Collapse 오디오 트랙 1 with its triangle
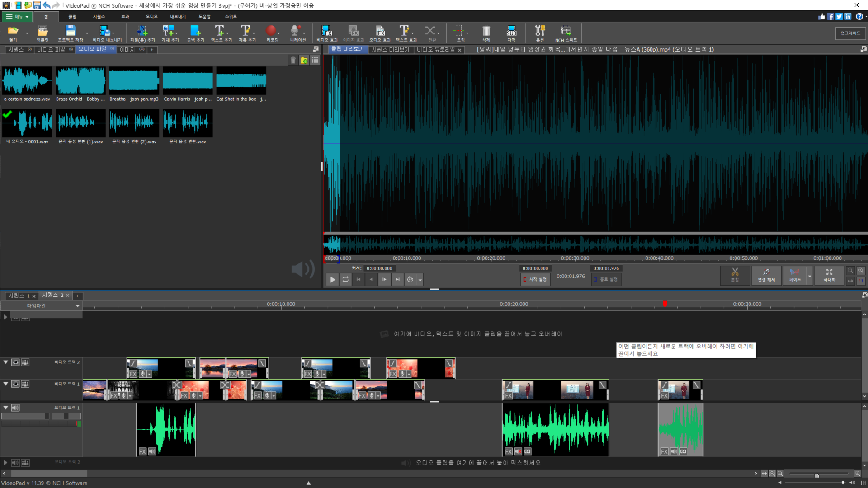868x488 pixels. (5, 408)
